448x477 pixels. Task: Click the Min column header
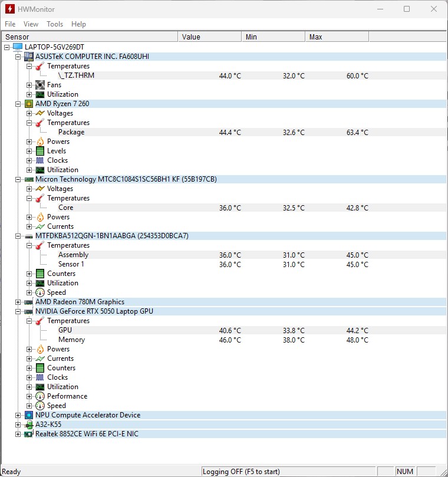pyautogui.click(x=274, y=37)
